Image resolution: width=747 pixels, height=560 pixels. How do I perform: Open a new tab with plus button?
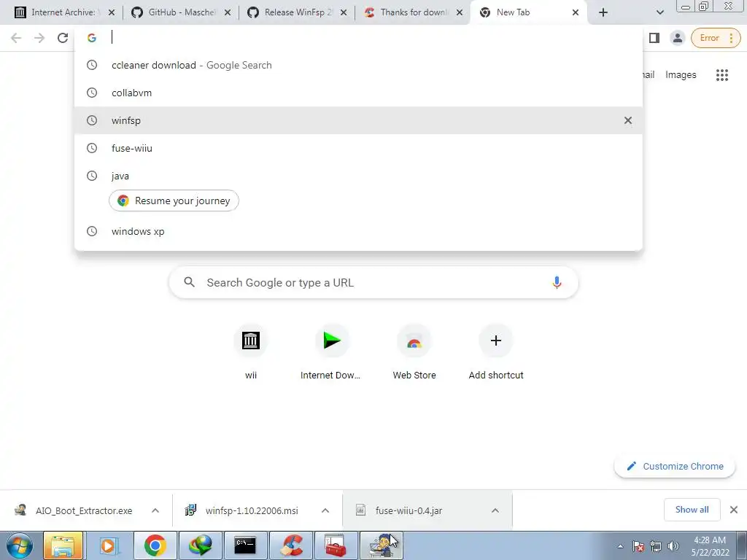(x=603, y=12)
